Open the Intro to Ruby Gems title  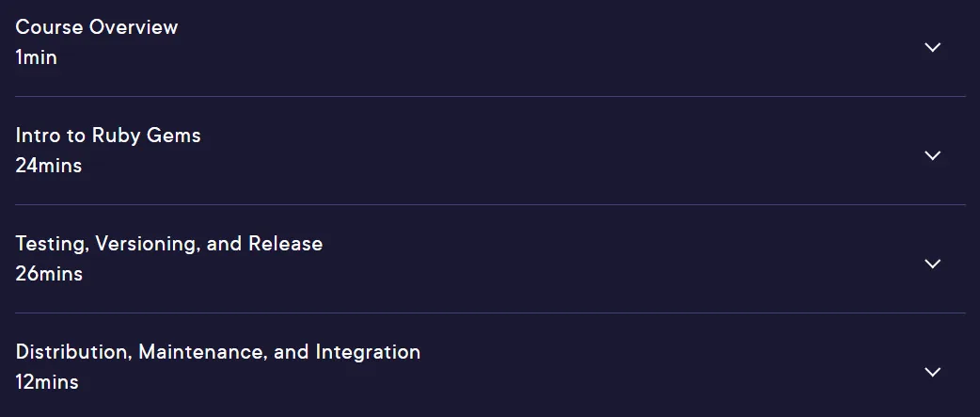click(108, 135)
